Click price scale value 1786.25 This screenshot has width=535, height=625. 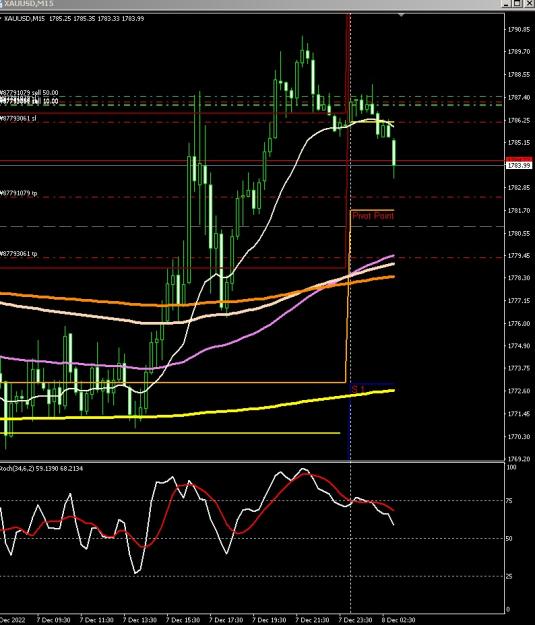coord(519,120)
